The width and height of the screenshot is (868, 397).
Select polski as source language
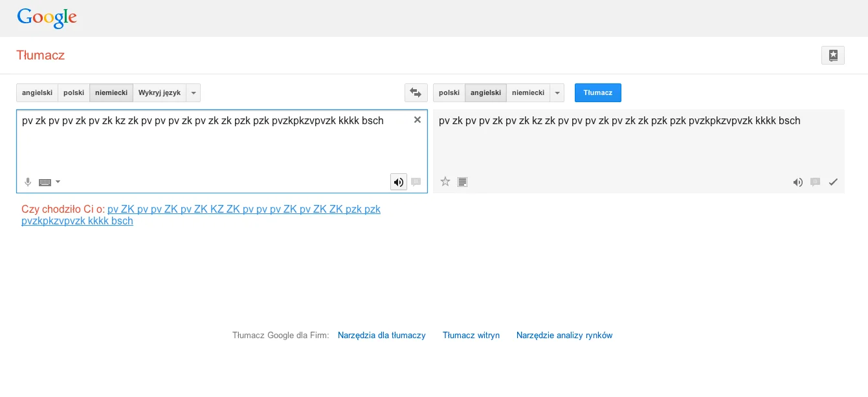tap(74, 92)
